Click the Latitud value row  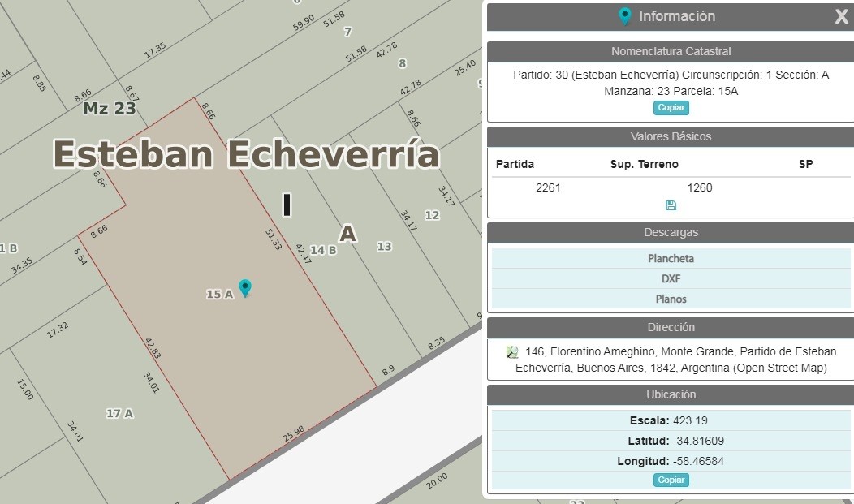click(671, 441)
